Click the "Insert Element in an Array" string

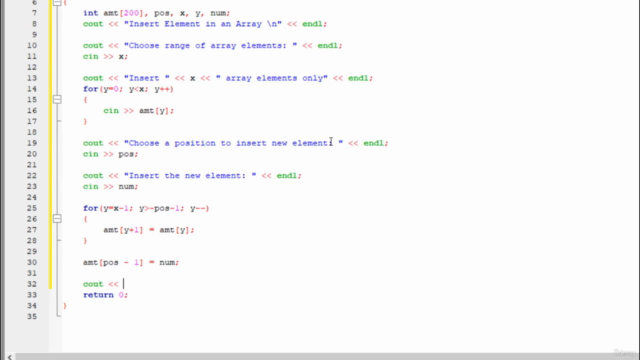coord(203,24)
